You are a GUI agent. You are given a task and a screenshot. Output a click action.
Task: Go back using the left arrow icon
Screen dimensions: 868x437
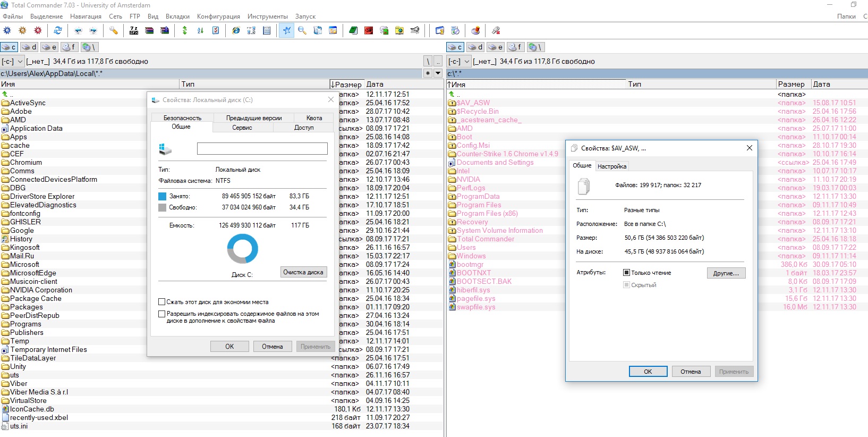point(78,31)
